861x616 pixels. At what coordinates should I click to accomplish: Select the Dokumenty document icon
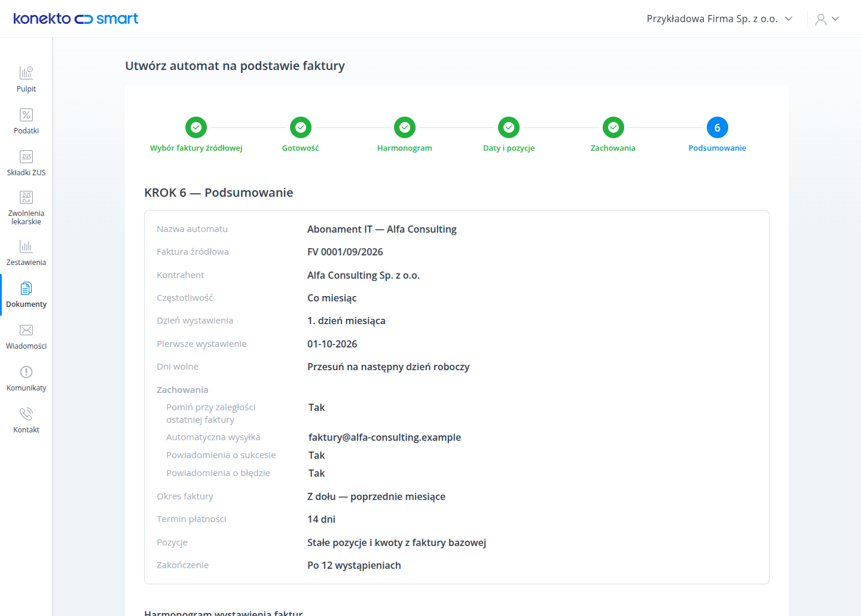click(26, 288)
